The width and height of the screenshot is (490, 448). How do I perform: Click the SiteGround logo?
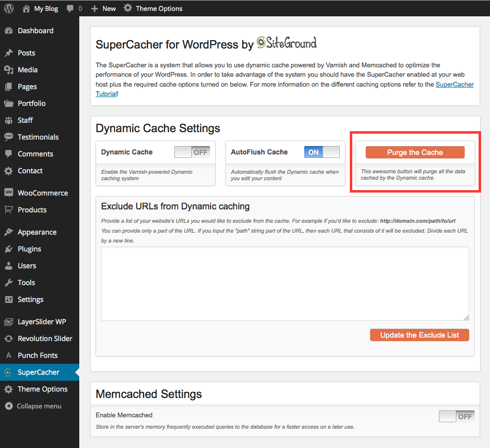pos(286,43)
